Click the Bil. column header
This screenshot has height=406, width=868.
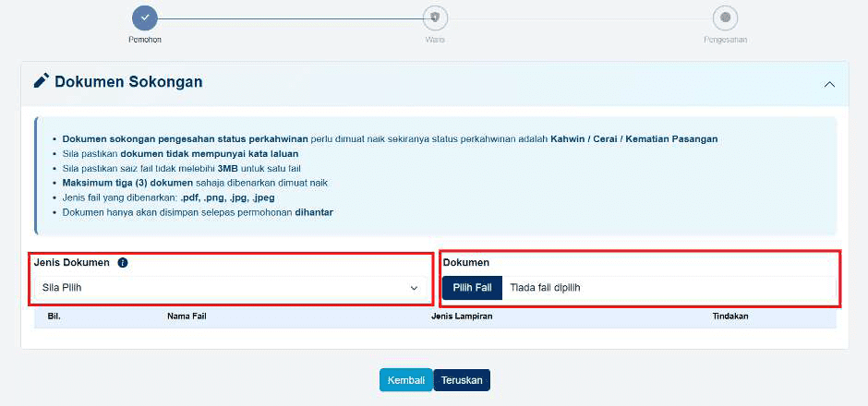[54, 316]
